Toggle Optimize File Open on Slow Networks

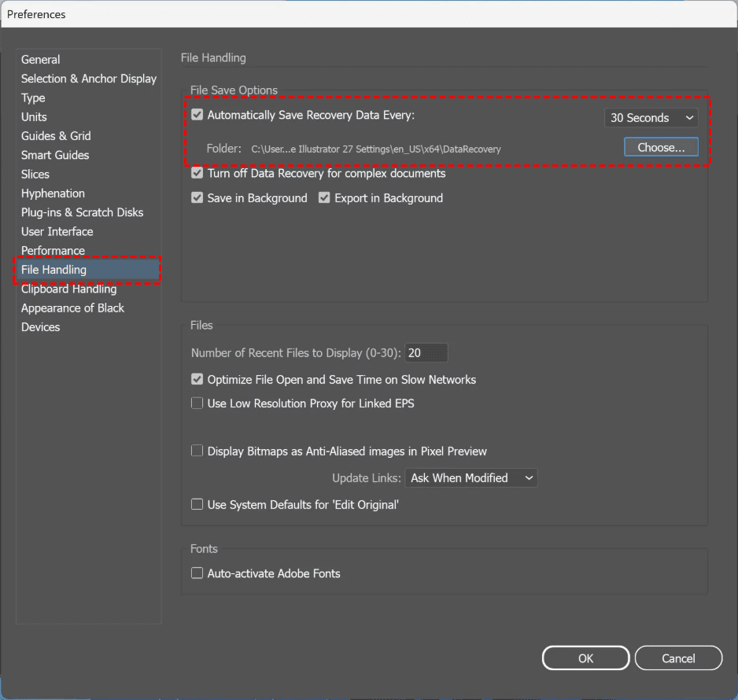(197, 380)
